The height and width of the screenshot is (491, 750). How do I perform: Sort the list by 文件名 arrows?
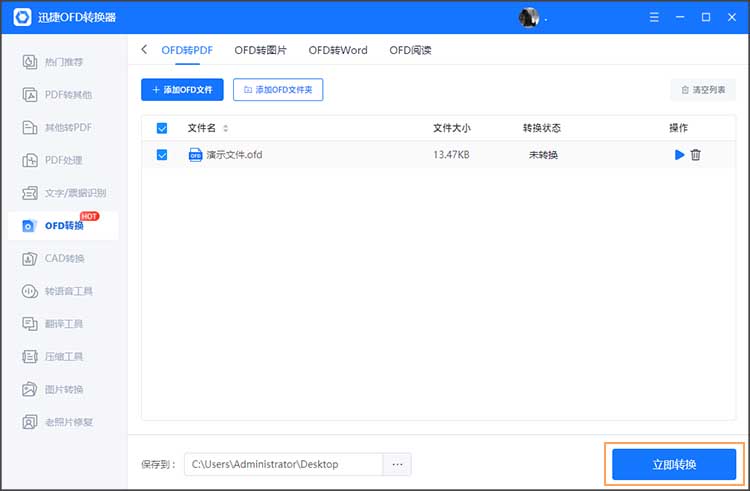point(225,128)
